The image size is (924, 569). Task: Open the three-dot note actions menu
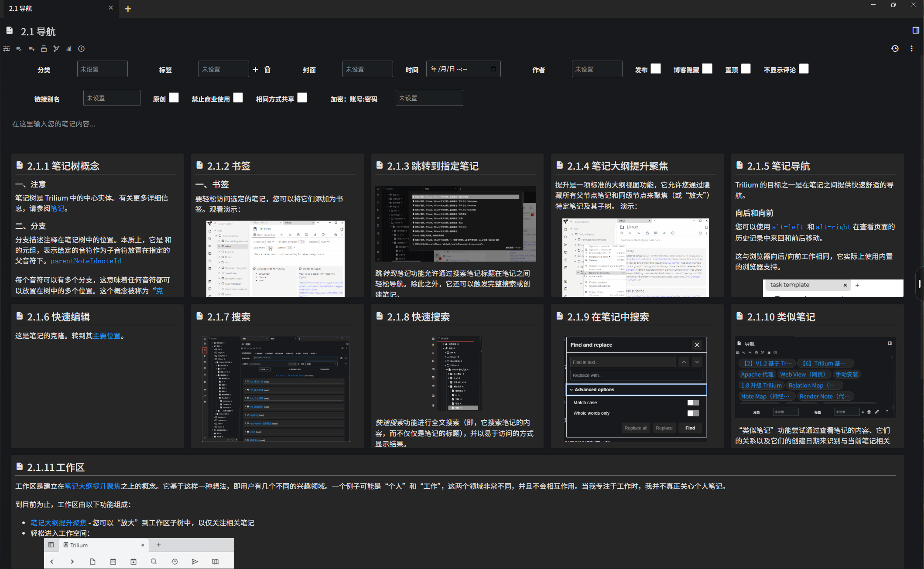point(911,49)
